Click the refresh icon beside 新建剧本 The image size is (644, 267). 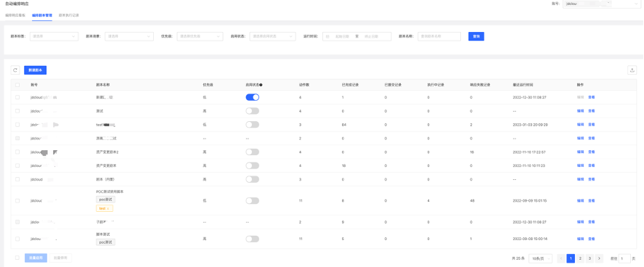click(x=15, y=70)
